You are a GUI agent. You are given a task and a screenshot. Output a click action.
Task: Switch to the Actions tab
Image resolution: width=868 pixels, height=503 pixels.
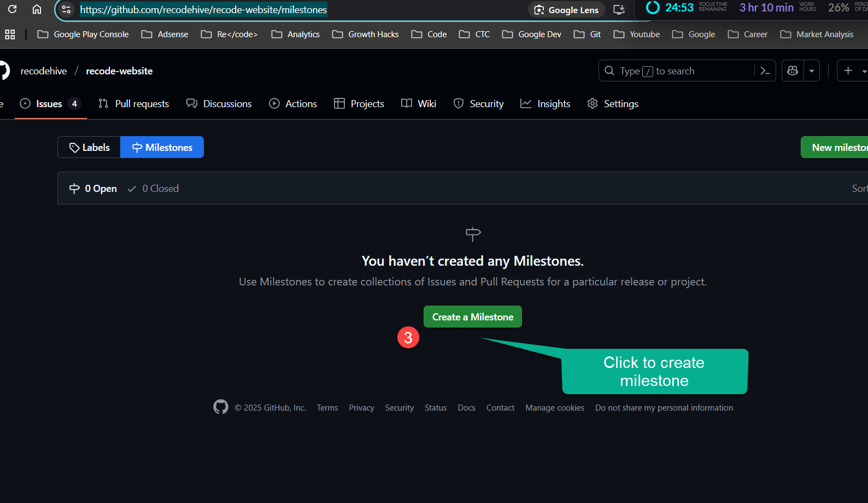tap(293, 104)
